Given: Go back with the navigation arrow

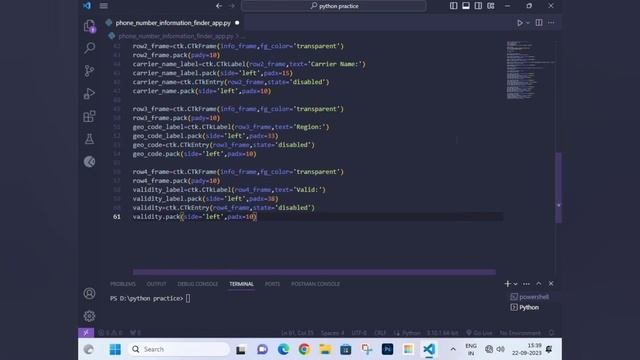Looking at the screenshot, I should 219,6.
